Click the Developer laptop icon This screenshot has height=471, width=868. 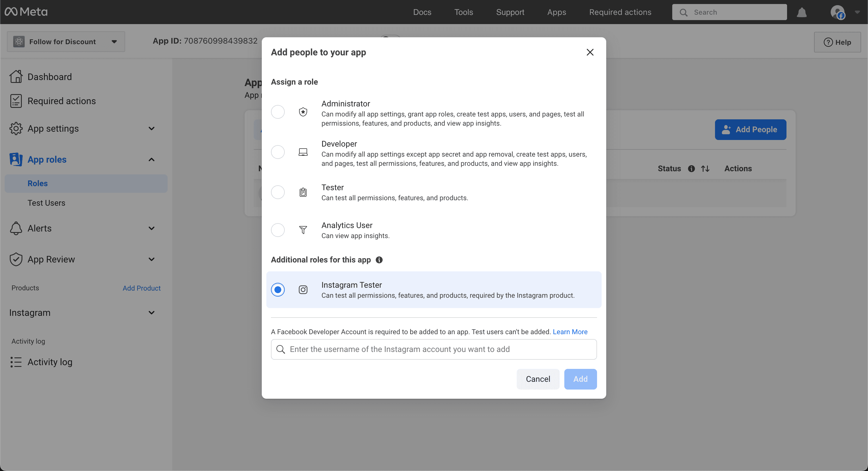click(x=303, y=152)
